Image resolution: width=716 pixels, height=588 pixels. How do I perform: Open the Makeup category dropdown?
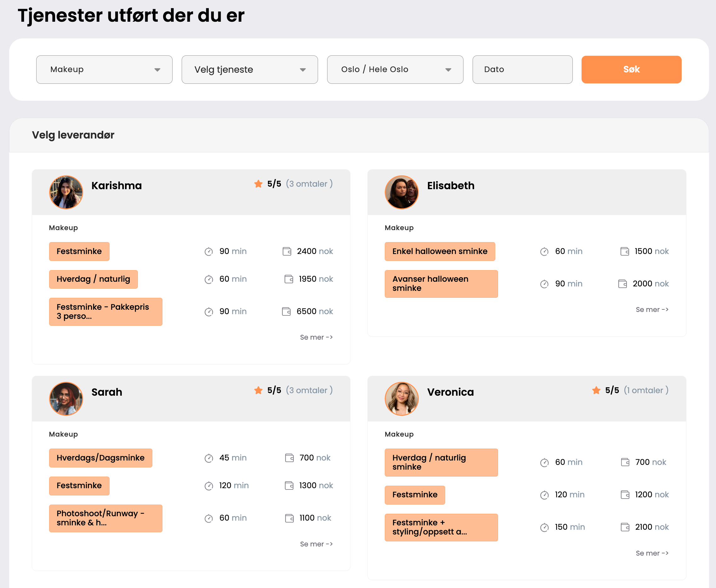click(x=104, y=70)
